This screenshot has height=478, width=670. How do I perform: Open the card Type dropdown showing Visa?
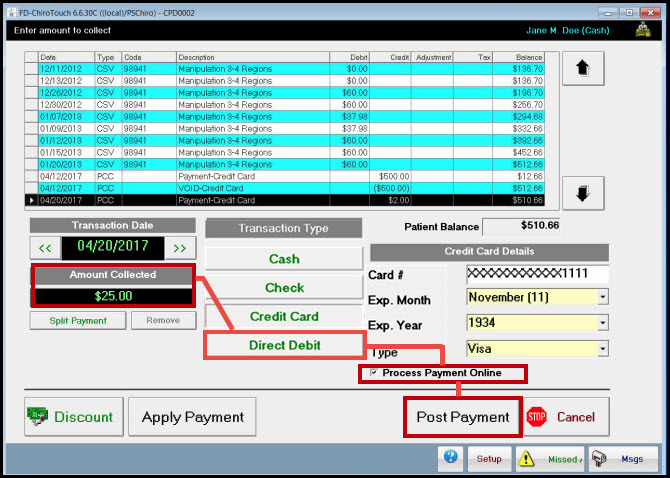tap(603, 349)
